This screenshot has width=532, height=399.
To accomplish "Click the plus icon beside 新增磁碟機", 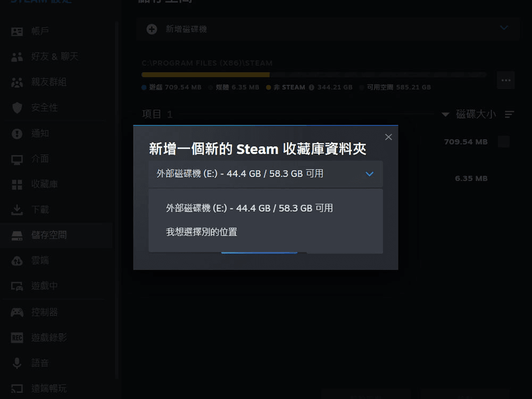I will 152,29.
